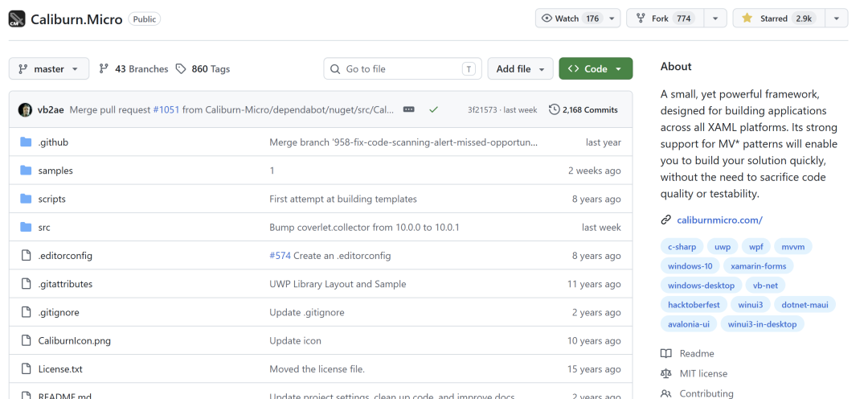Click the link chain icon beside caliburnmicro.com

pos(666,220)
